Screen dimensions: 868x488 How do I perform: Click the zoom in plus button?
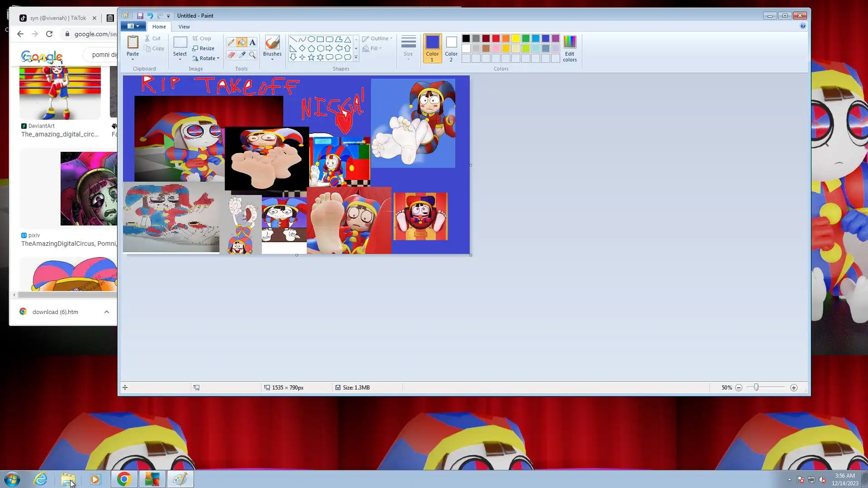[793, 388]
